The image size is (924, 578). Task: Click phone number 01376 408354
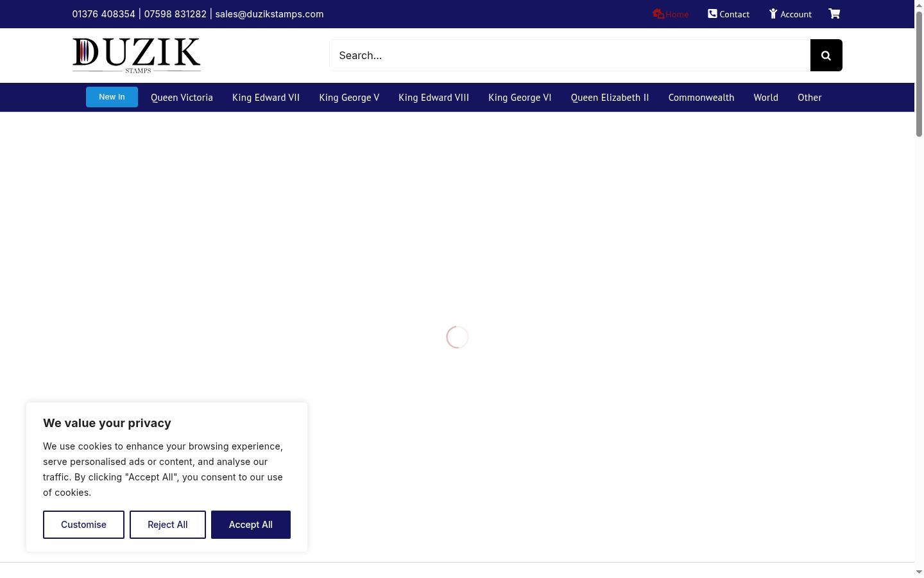tap(103, 14)
